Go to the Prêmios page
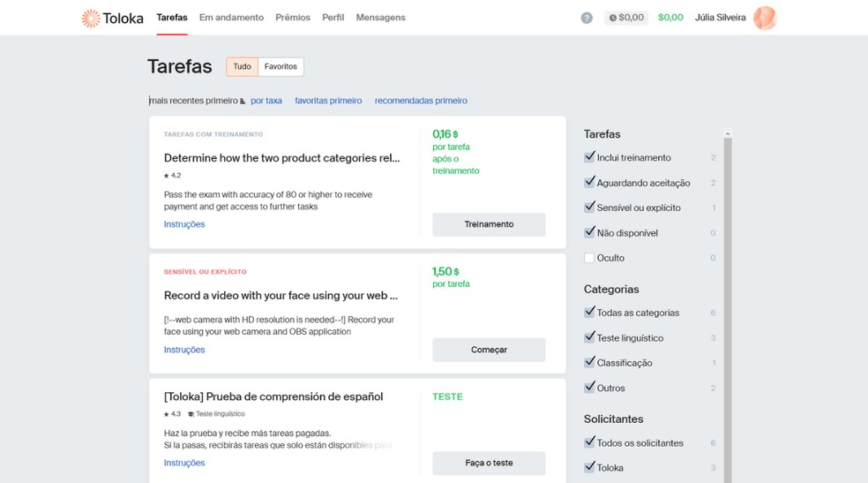Screen dimensions: 868x483 click(x=293, y=18)
